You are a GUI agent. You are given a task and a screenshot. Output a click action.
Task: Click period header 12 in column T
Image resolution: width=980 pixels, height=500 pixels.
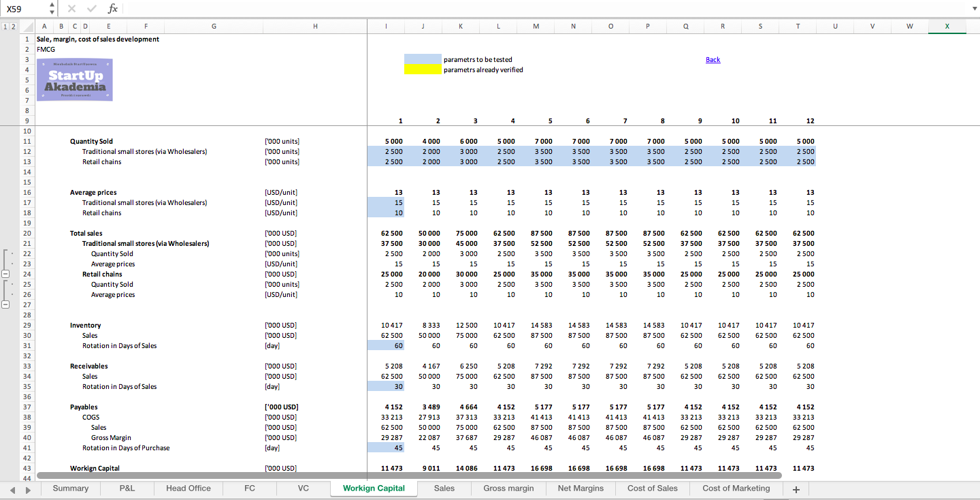(x=810, y=121)
